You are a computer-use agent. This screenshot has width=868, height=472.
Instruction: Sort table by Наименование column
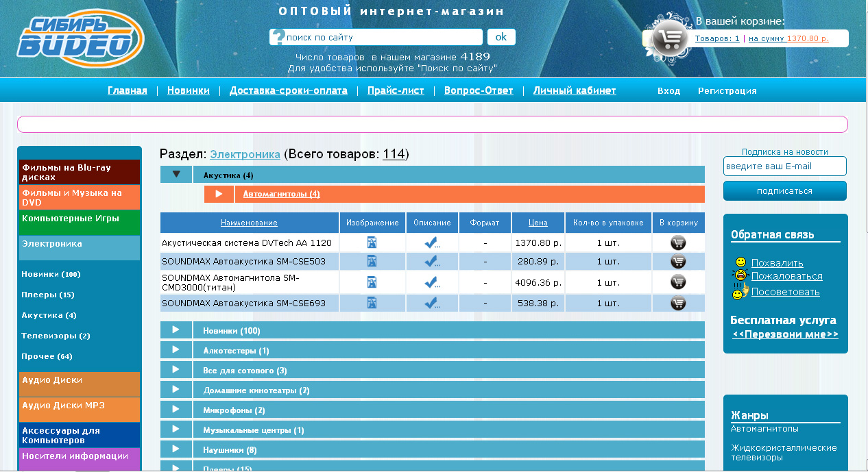click(249, 223)
